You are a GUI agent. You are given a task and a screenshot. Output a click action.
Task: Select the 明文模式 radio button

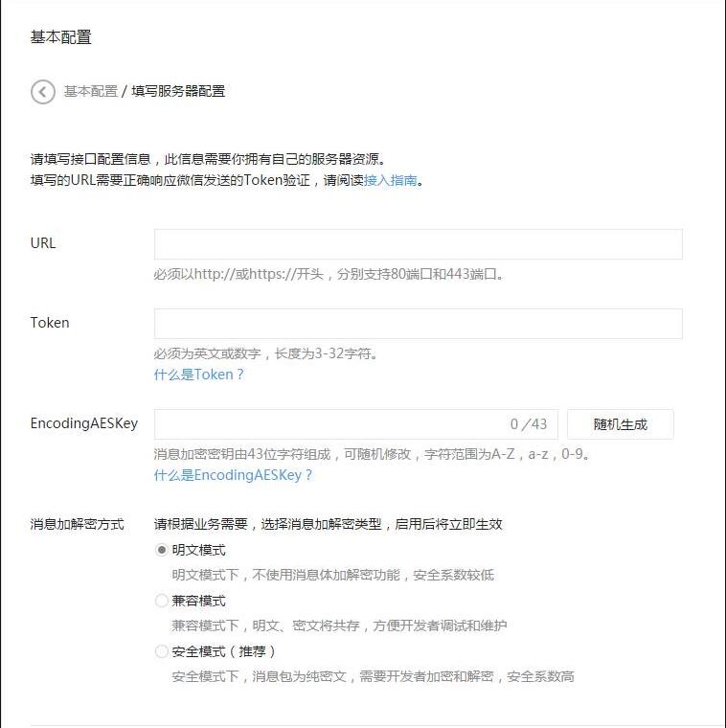tap(161, 550)
